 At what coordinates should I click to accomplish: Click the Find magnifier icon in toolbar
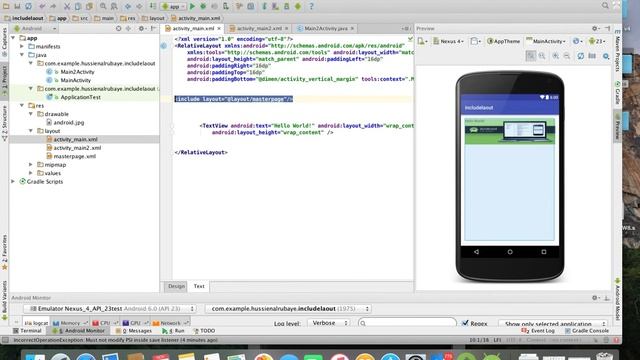point(103,6)
